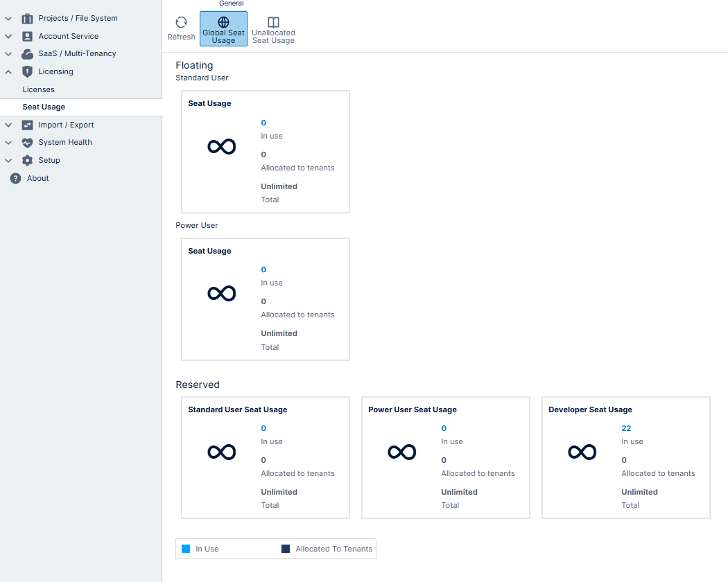728x582 pixels.
Task: Click the Seat Usage sidebar entry
Action: point(43,107)
